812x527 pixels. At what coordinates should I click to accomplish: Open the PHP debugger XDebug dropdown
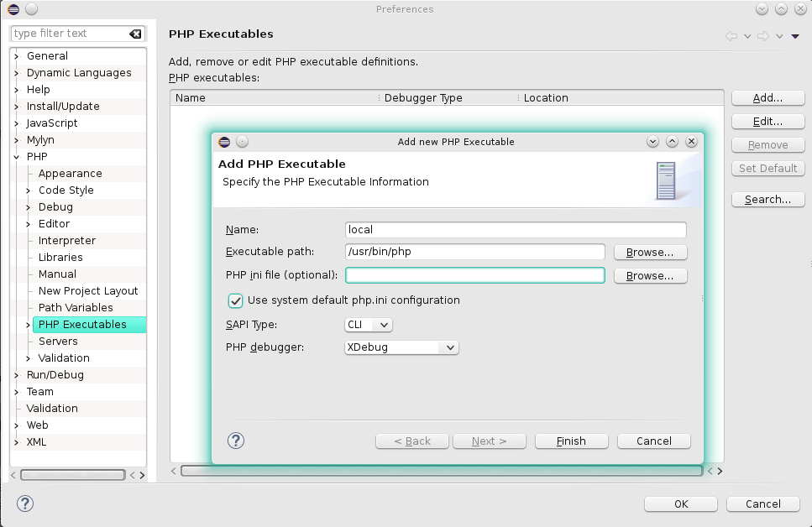pos(401,347)
